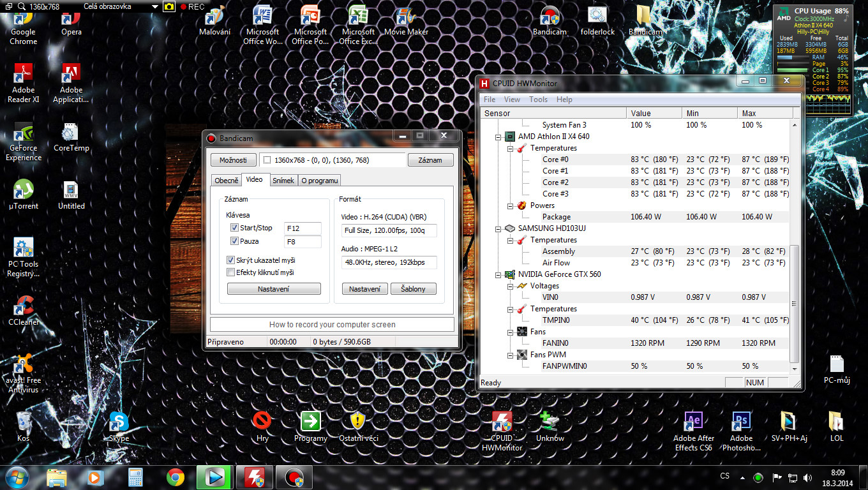This screenshot has width=868, height=490.
Task: Open Microsoft Office Word desktop shortcut
Action: click(x=262, y=26)
